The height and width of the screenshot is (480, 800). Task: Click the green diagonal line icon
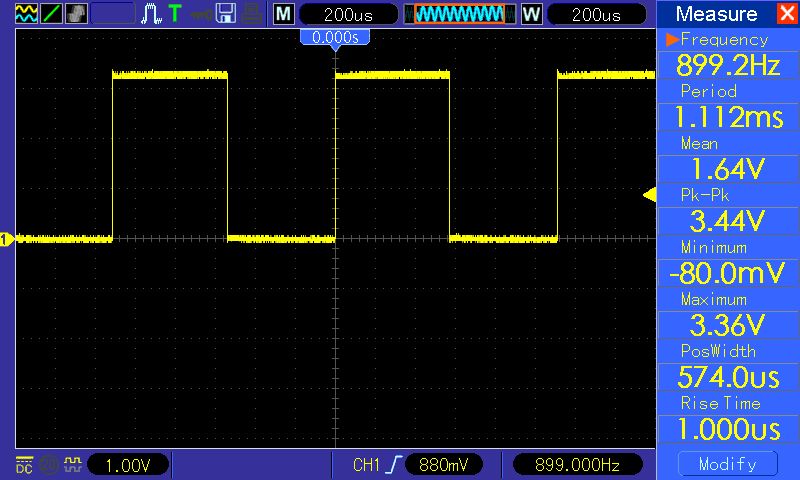(x=52, y=14)
